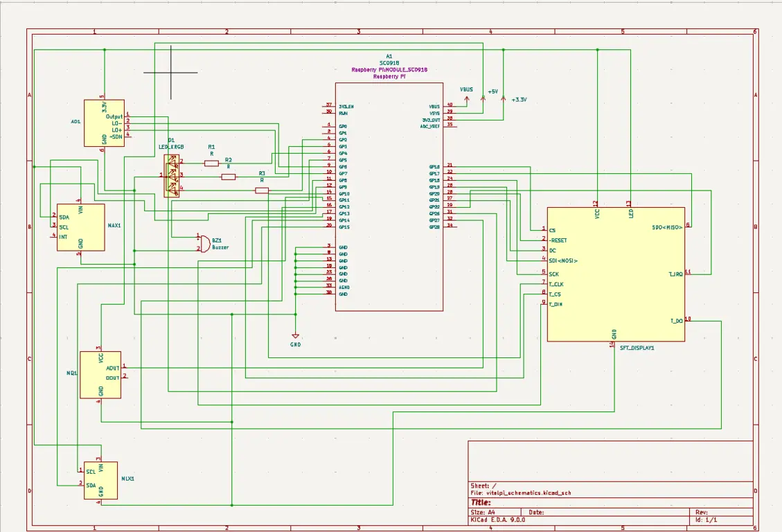The height and width of the screenshot is (532, 782).
Task: Click the 'SFT_DISPLAY1' reference label
Action: coord(637,348)
